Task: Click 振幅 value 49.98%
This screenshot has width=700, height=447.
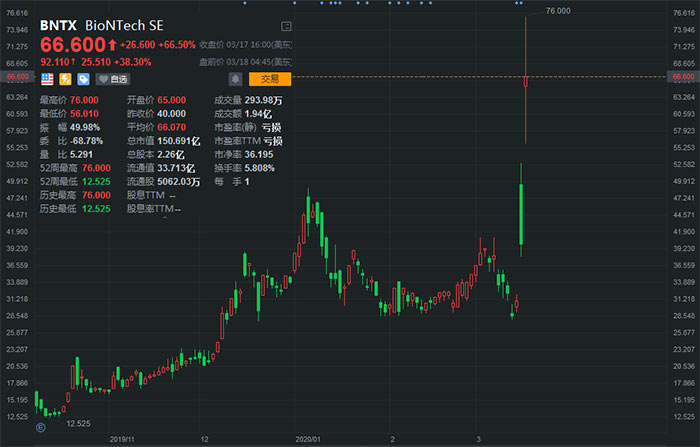Action: tap(85, 127)
